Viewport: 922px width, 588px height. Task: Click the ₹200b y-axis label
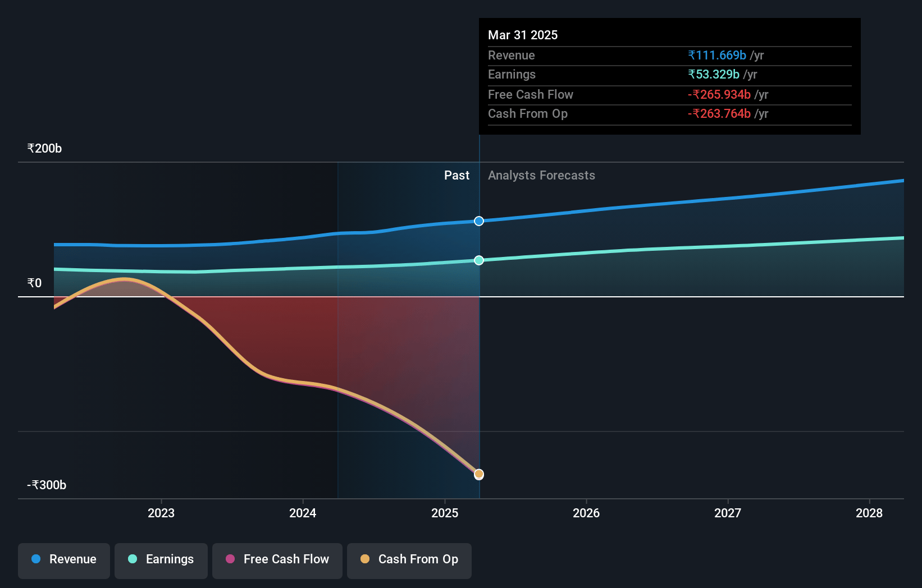point(44,149)
